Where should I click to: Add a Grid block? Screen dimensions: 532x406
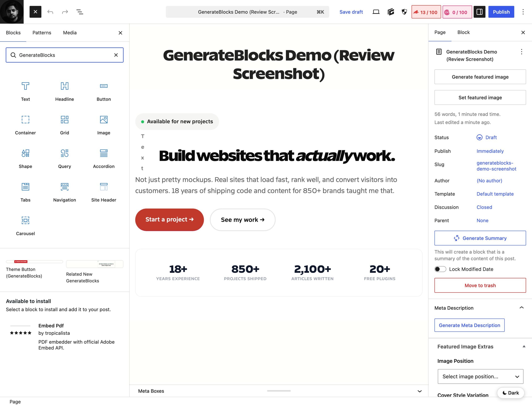pos(65,125)
